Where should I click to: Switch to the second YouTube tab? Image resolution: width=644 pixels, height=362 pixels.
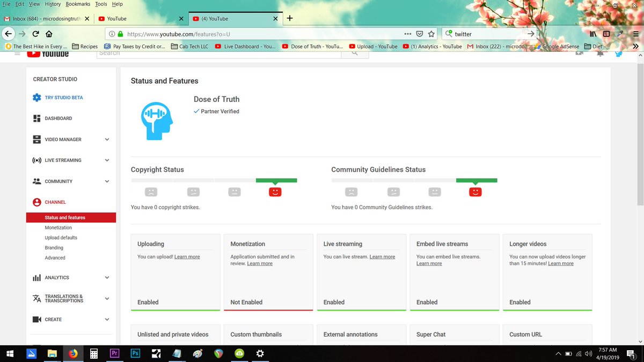(x=142, y=18)
